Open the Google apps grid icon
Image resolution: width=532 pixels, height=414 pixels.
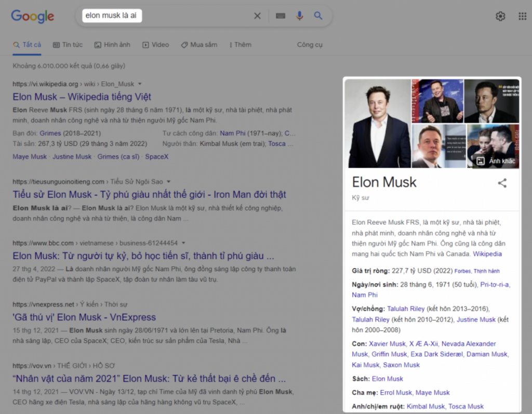[523, 16]
